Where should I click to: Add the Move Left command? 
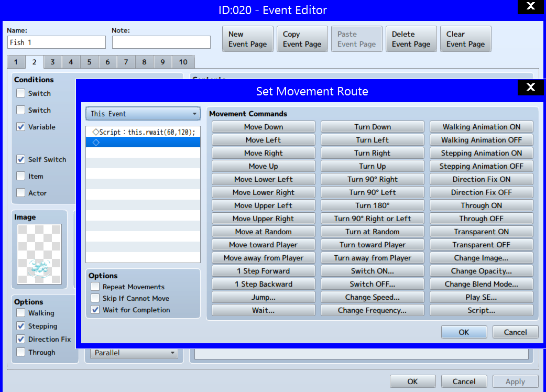click(263, 140)
